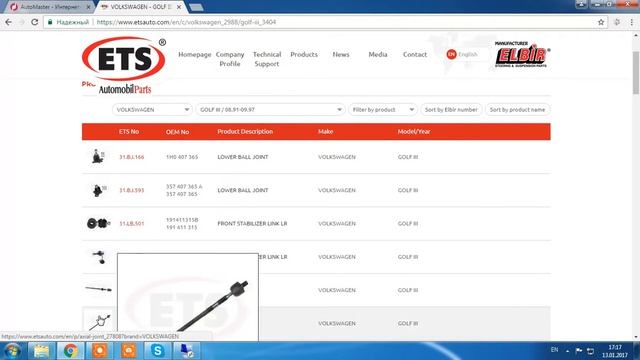
Task: Select OEM number 357 407 365 A
Action: click(184, 187)
